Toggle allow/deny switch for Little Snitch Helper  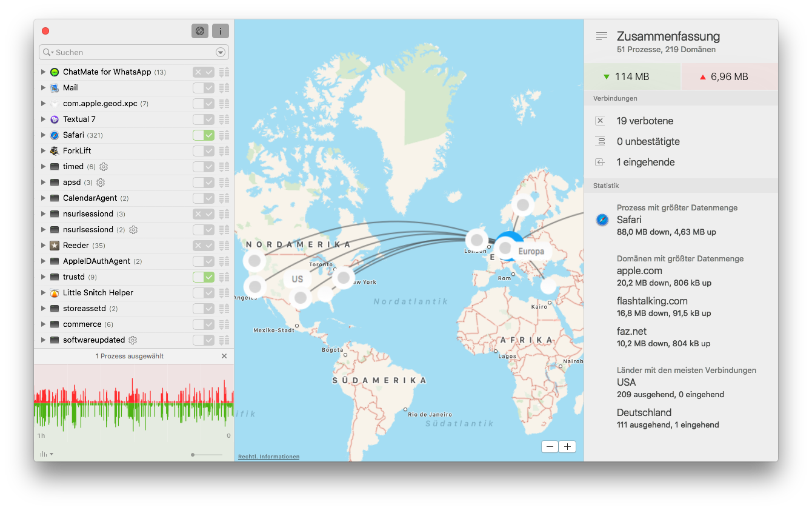(x=204, y=293)
